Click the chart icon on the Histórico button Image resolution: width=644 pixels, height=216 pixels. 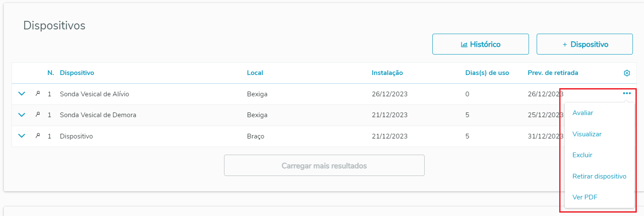click(x=464, y=44)
